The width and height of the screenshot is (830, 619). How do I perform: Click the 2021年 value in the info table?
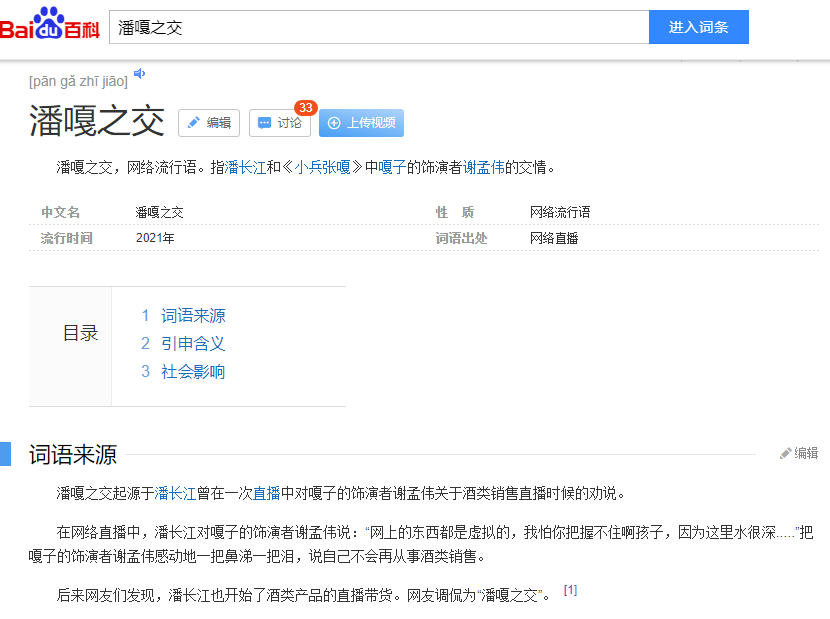pos(155,238)
